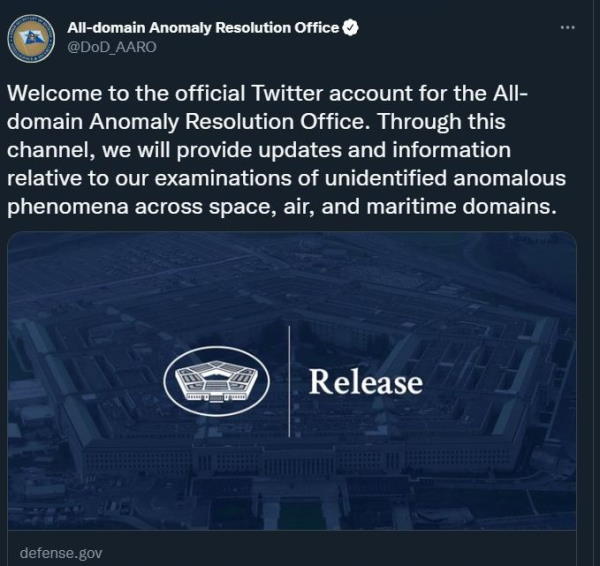Open the All-domain Anomaly Resolution Office name

pos(203,28)
